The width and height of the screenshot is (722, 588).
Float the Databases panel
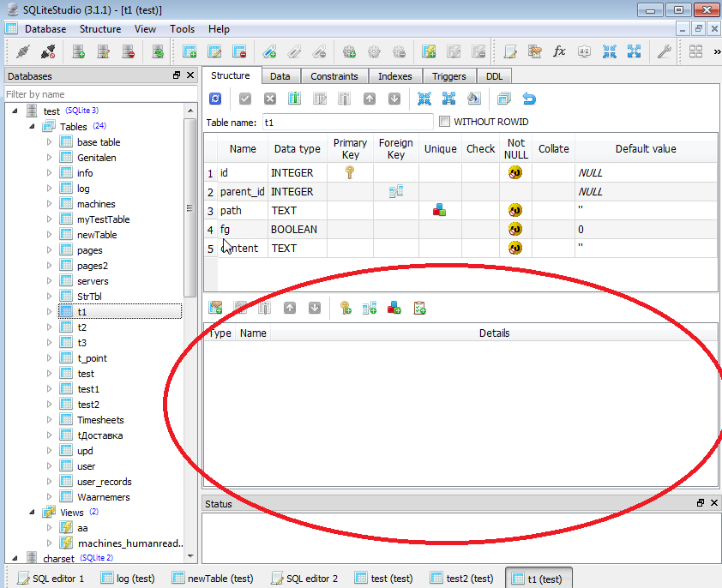click(x=177, y=75)
